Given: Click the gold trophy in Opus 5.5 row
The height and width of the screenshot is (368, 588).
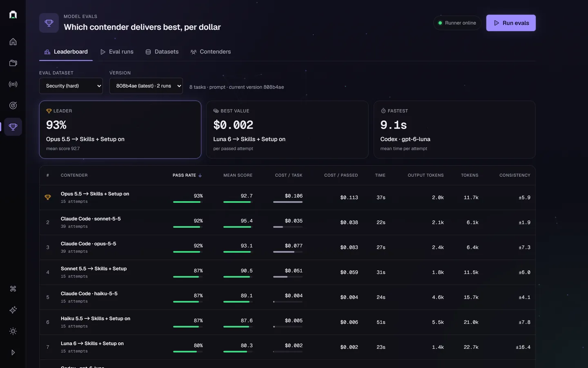Looking at the screenshot, I should click(48, 197).
